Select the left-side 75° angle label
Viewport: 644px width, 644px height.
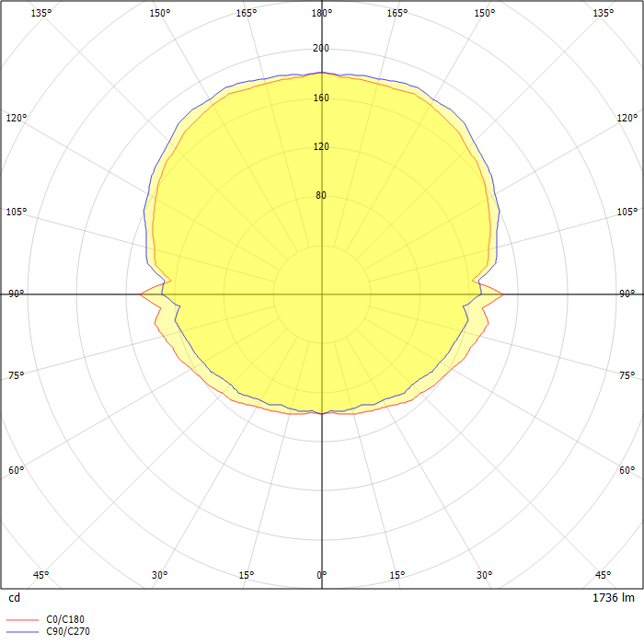coord(16,375)
